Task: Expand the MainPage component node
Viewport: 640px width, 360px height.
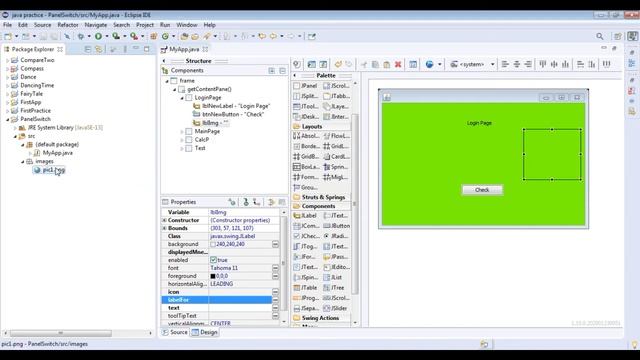Action: [182, 131]
